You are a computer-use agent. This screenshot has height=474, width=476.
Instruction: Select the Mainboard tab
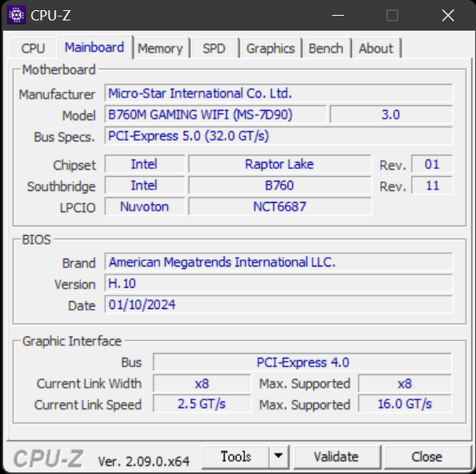pos(94,47)
